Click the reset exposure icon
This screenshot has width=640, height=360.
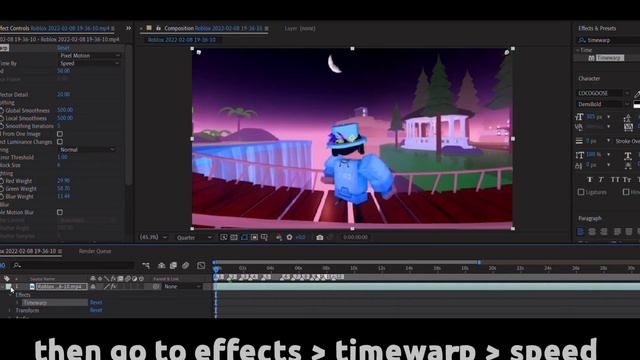pos(289,237)
